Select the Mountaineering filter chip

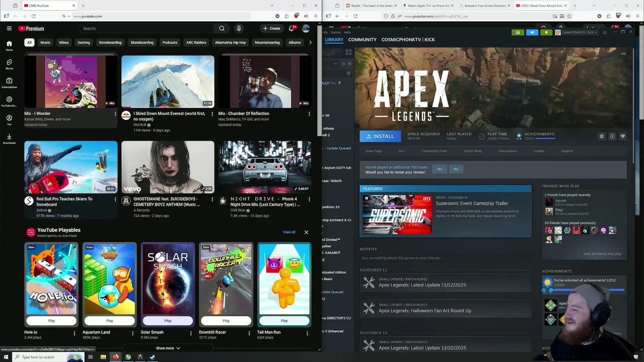click(x=267, y=43)
